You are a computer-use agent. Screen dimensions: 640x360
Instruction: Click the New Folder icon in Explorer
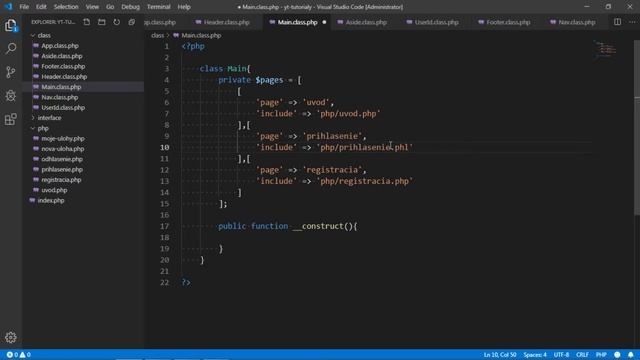pos(102,22)
